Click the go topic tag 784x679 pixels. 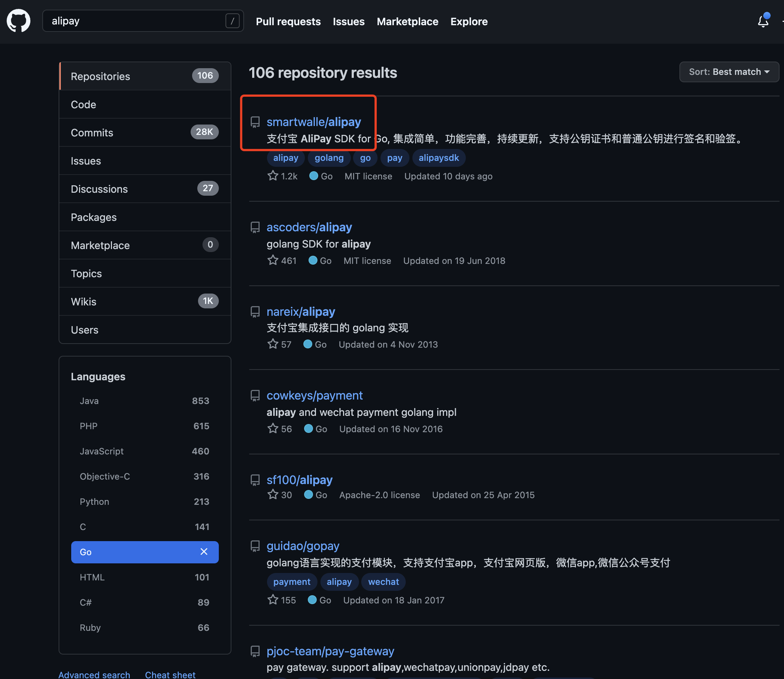[365, 158]
